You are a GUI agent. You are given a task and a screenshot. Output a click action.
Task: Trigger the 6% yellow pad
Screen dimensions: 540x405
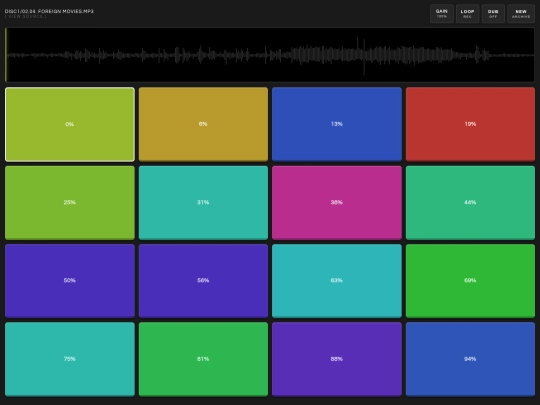click(203, 124)
